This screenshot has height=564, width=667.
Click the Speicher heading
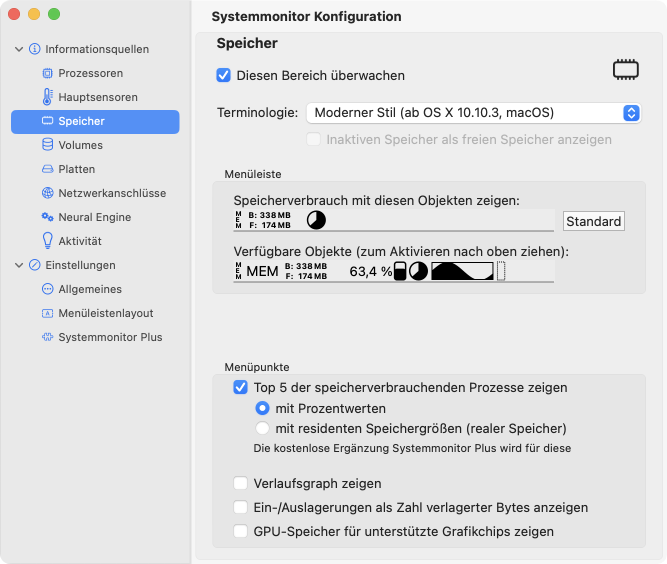247,43
